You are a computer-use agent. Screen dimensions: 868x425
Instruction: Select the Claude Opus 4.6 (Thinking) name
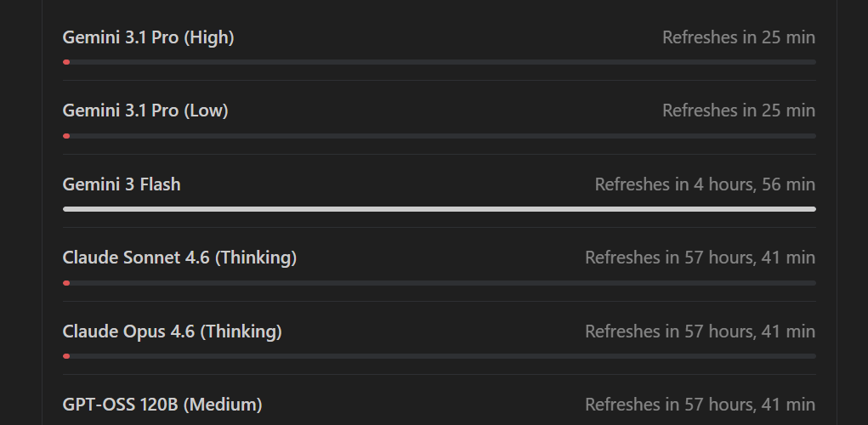[x=172, y=331]
